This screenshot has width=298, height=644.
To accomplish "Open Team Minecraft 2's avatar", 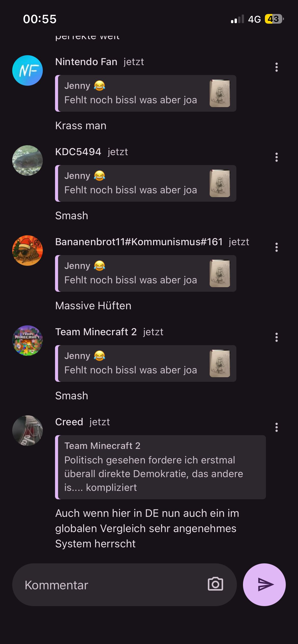I will point(28,341).
